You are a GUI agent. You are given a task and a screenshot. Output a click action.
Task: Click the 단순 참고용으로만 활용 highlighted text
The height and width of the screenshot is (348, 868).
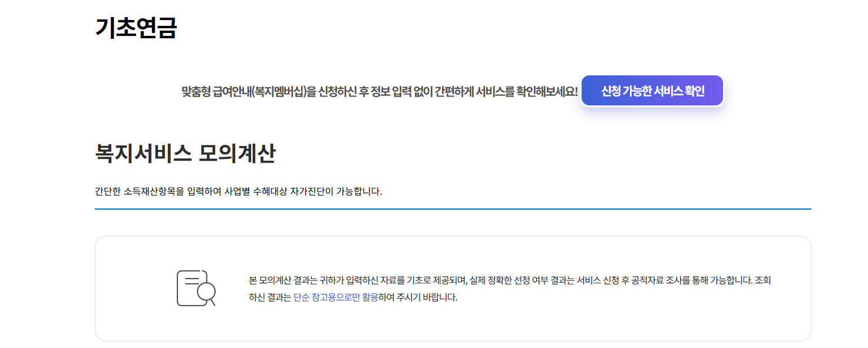coord(336,297)
